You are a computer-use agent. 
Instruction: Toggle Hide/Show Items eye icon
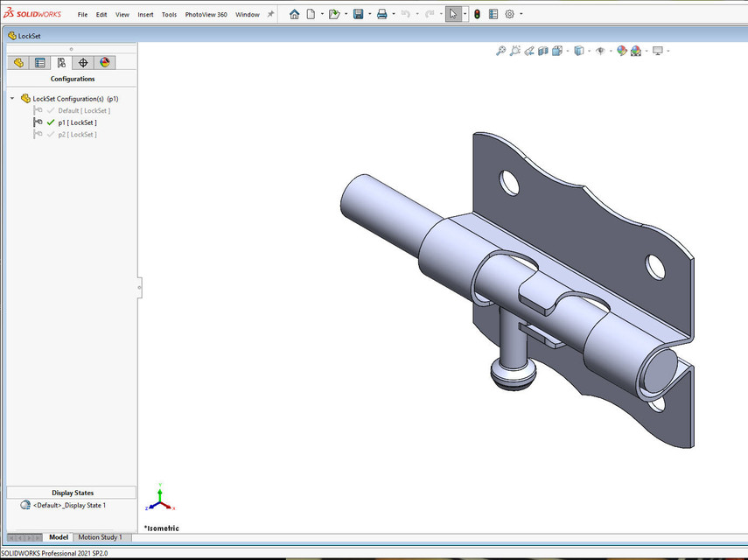coord(600,50)
